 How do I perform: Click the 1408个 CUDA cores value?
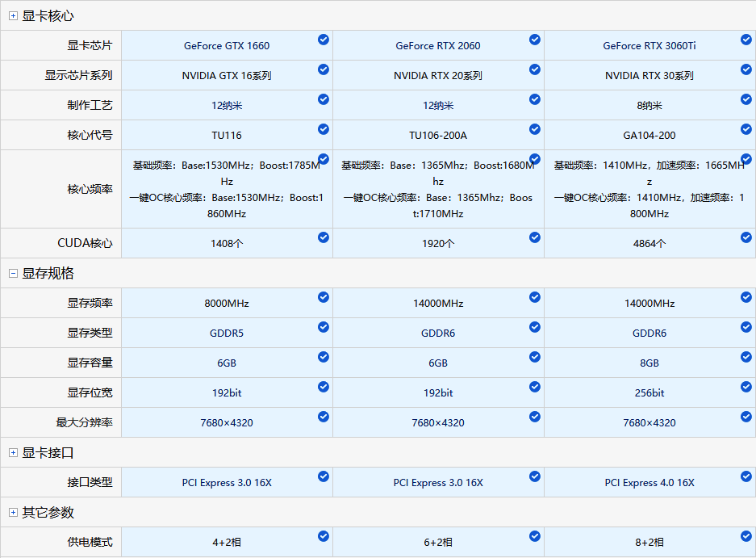[227, 243]
